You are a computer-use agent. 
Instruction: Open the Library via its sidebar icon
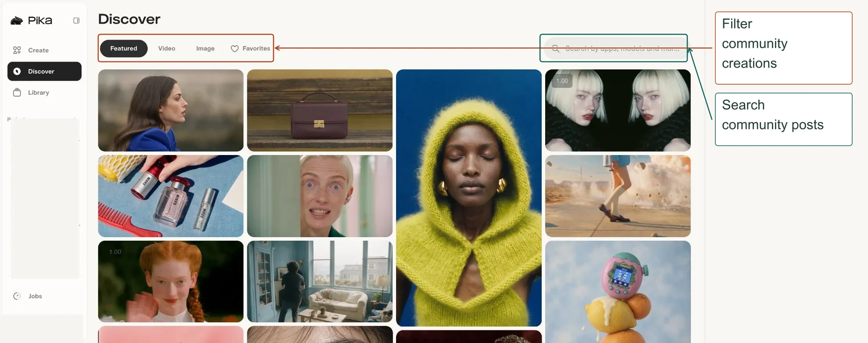[x=17, y=92]
